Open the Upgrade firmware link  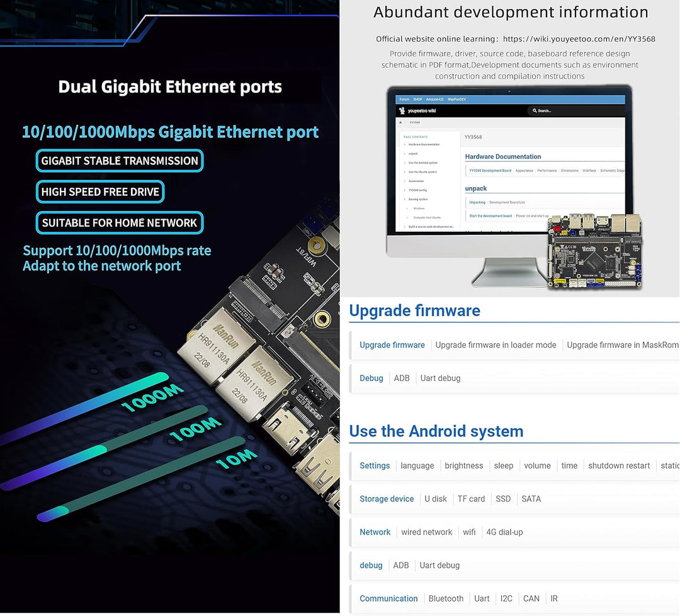tap(392, 345)
